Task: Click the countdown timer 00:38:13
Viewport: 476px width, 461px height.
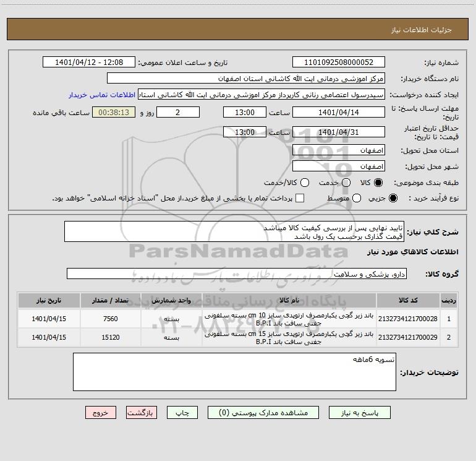Action: point(114,112)
